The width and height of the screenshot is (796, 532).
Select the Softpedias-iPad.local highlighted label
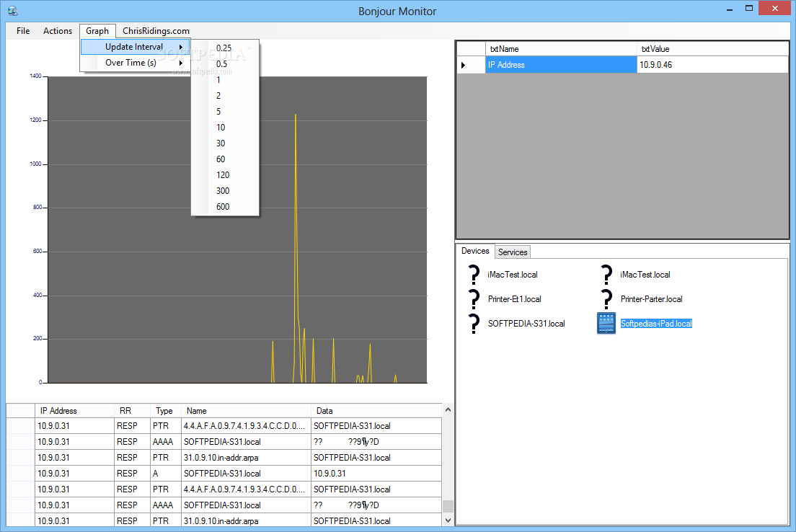pos(656,324)
